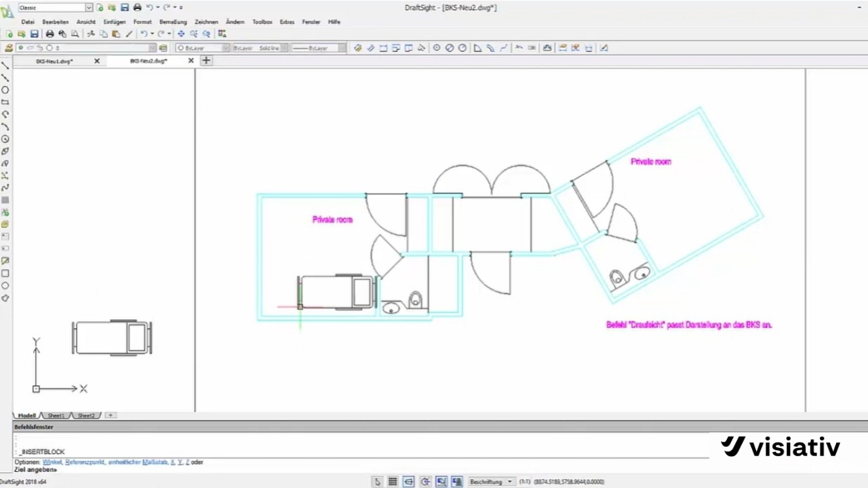Click the Cut scissors icon

click(91, 34)
